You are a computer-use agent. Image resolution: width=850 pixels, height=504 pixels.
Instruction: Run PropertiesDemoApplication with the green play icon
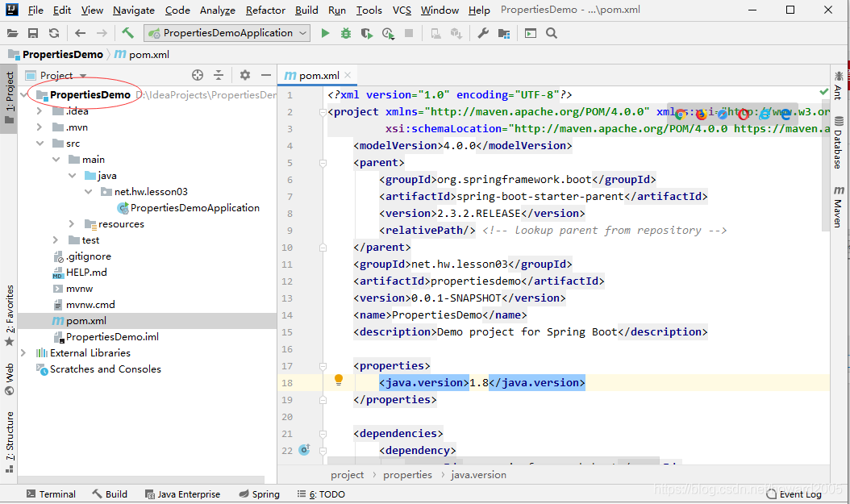[x=325, y=33]
